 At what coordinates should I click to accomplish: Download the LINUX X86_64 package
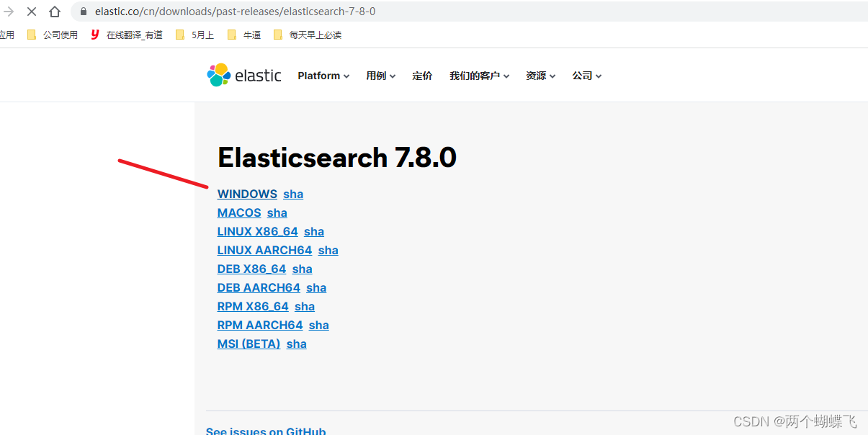click(258, 231)
